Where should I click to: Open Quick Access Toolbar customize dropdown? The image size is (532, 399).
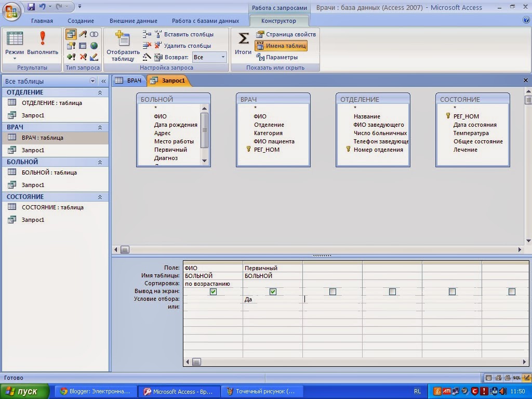[x=79, y=6]
